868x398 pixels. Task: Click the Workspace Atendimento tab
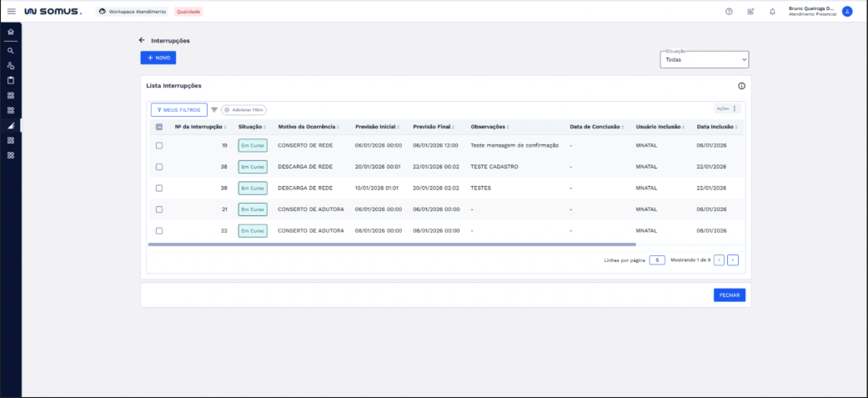(133, 12)
